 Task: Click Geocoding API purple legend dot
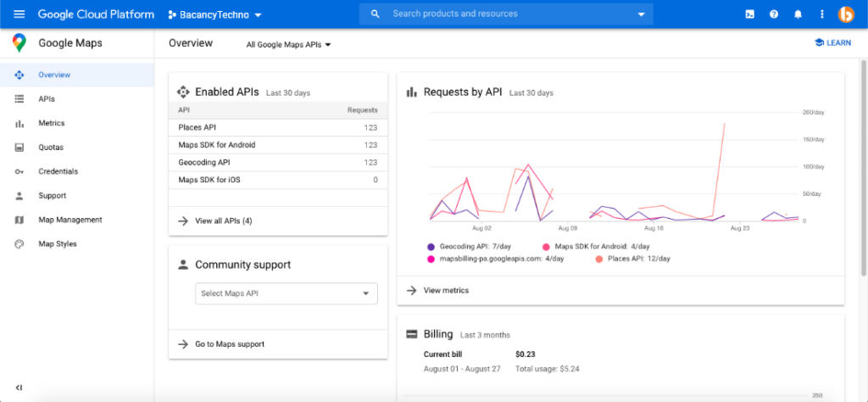[431, 247]
